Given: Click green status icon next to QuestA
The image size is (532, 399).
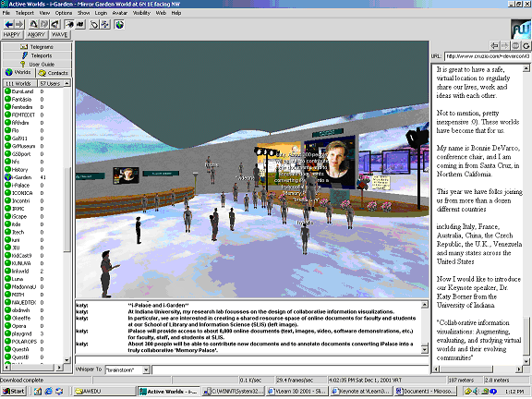Looking at the screenshot, I should (x=7, y=349).
